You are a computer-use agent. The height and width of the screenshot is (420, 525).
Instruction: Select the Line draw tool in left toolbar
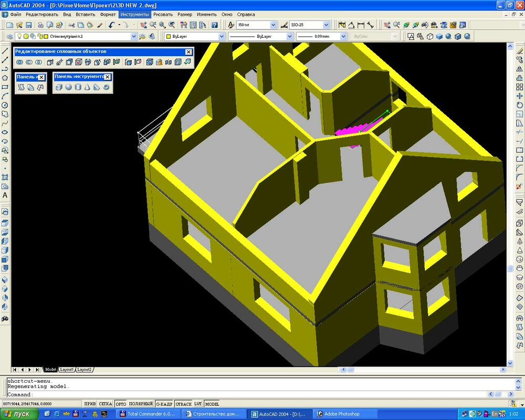tap(5, 51)
